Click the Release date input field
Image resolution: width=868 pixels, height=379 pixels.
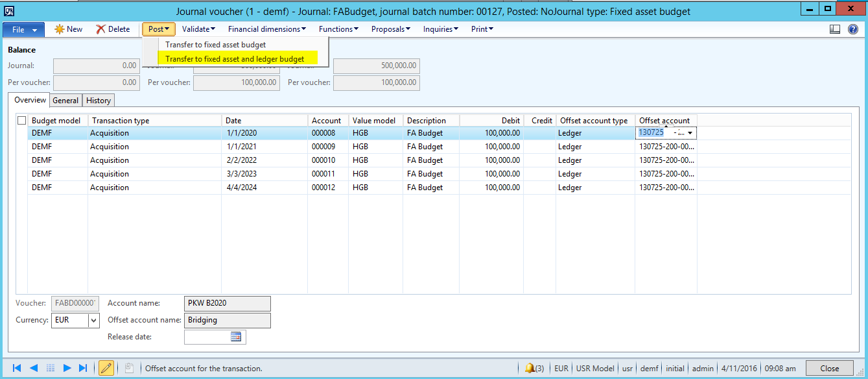click(x=207, y=337)
